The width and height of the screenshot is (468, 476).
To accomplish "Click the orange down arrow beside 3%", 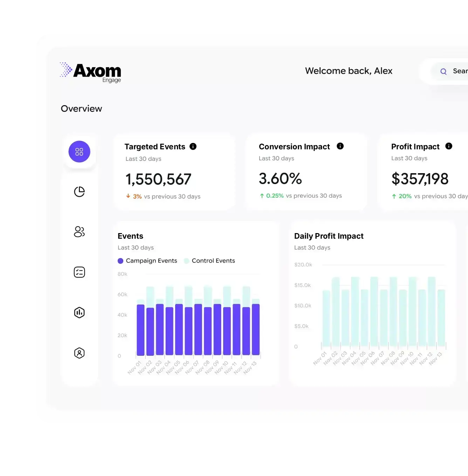I will (x=128, y=196).
